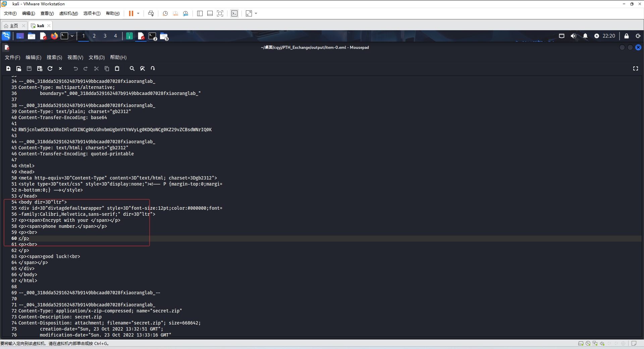The width and height of the screenshot is (644, 349).
Task: Click the new document icon in Mousepad
Action: 8,68
